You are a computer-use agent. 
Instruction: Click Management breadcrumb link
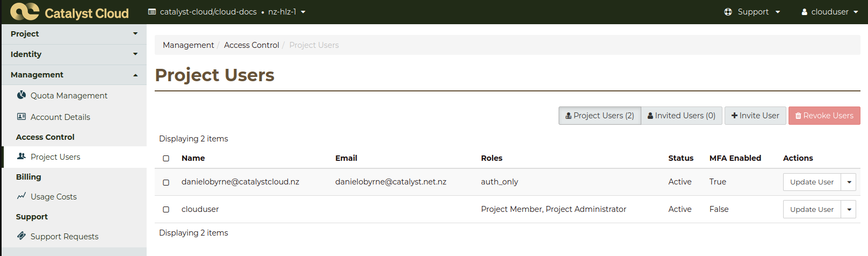pyautogui.click(x=188, y=45)
